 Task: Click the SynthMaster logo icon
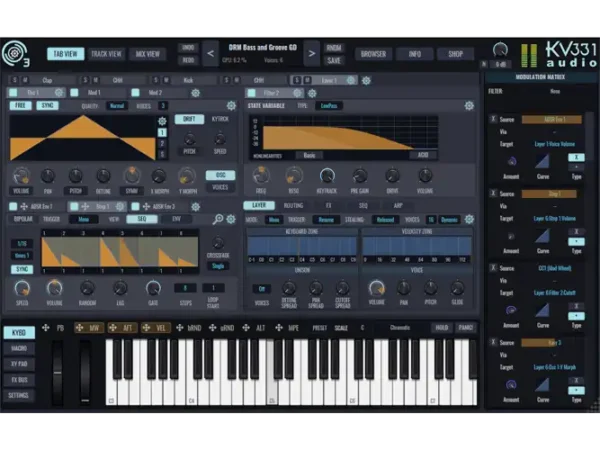(x=14, y=54)
